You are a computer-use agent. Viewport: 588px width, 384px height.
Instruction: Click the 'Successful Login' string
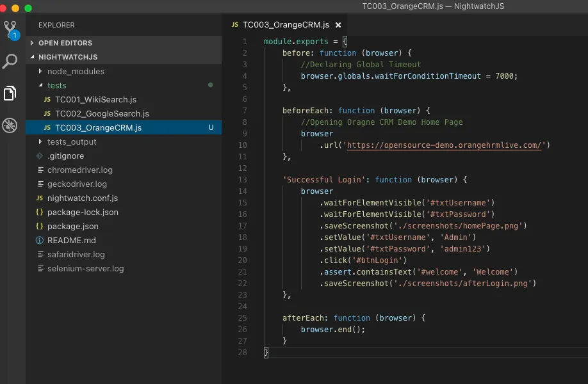tap(324, 180)
